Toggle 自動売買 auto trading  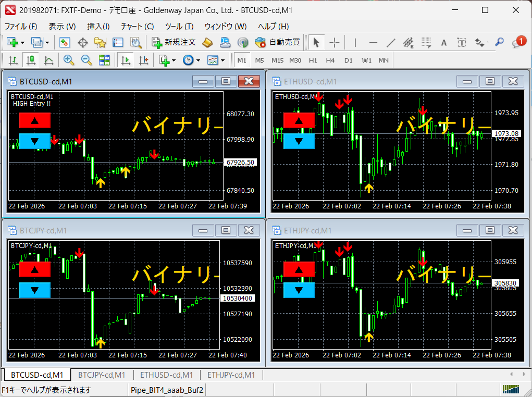coord(278,42)
